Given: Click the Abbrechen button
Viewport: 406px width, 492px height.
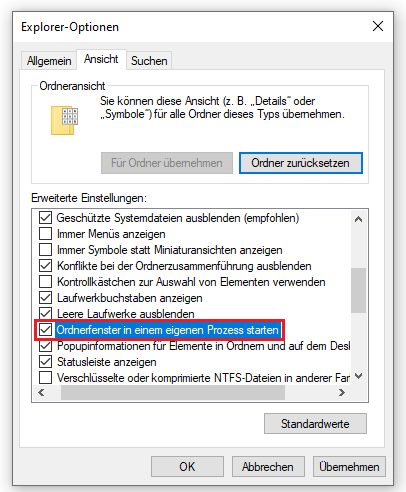Looking at the screenshot, I should tap(268, 467).
